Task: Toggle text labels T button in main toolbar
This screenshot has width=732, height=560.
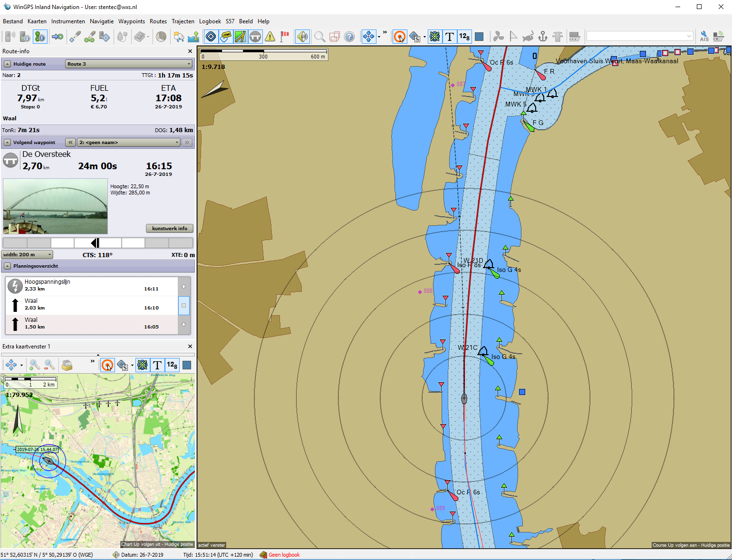Action: coord(450,37)
